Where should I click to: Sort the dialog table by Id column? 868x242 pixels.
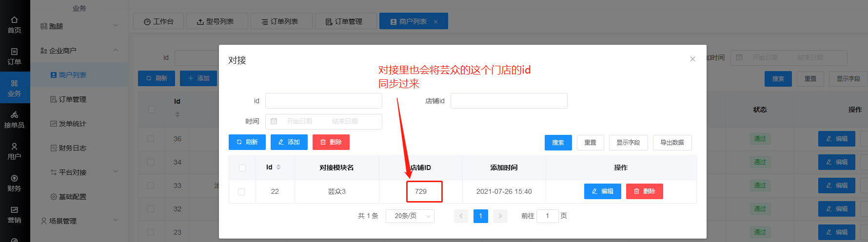pos(278,167)
